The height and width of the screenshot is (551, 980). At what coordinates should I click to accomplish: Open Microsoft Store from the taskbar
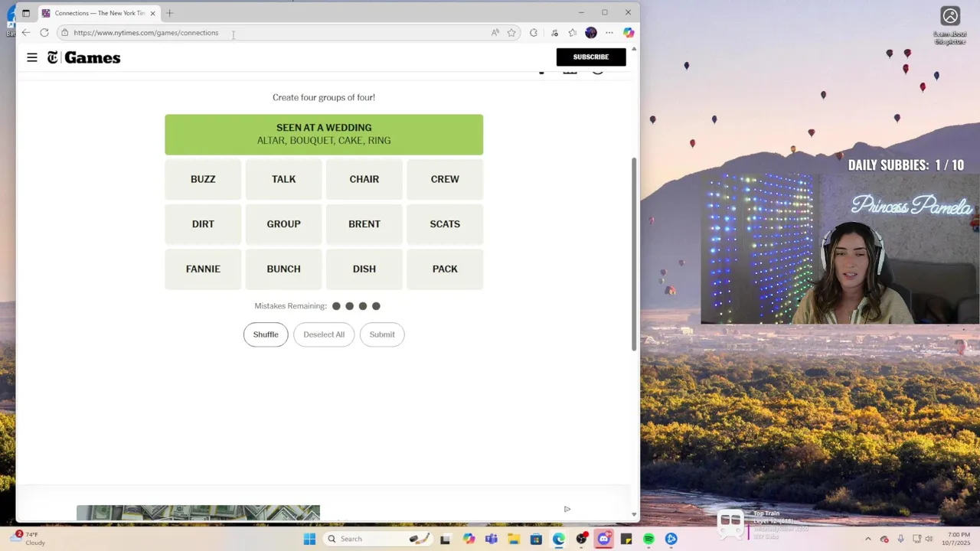pyautogui.click(x=536, y=539)
